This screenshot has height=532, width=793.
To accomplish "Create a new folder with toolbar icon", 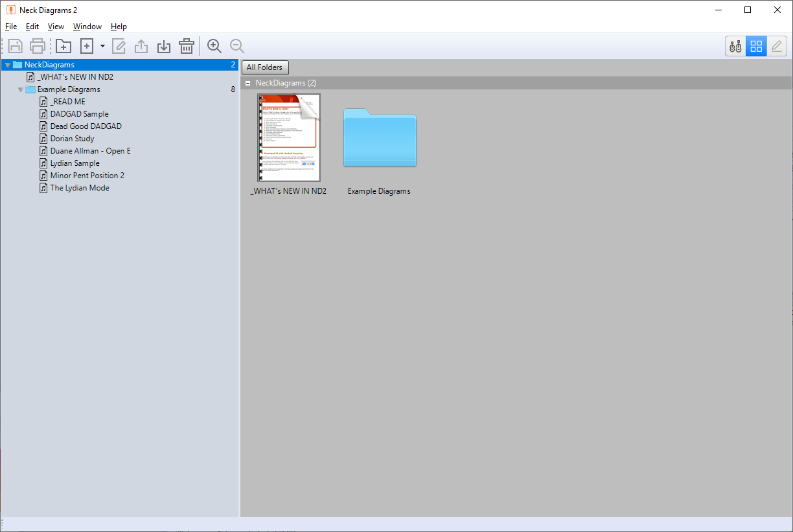I will point(63,46).
